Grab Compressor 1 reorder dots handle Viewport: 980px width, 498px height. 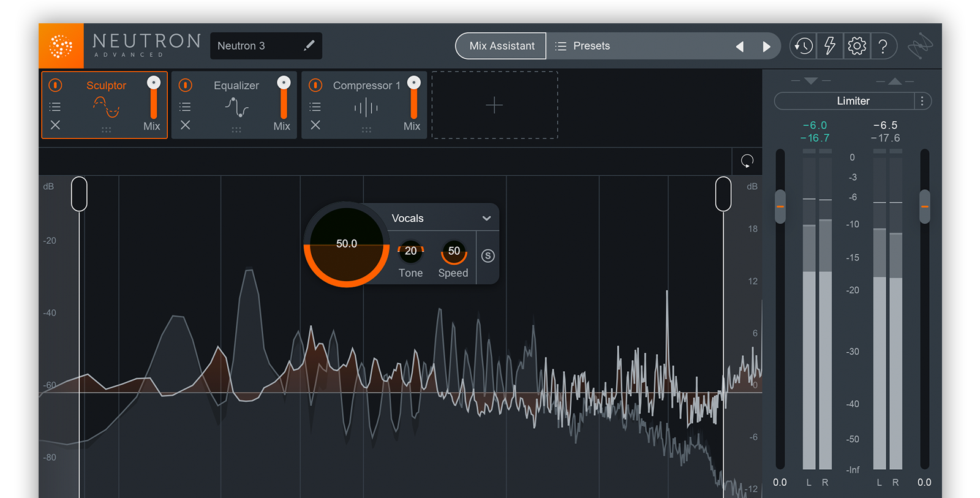[x=366, y=130]
